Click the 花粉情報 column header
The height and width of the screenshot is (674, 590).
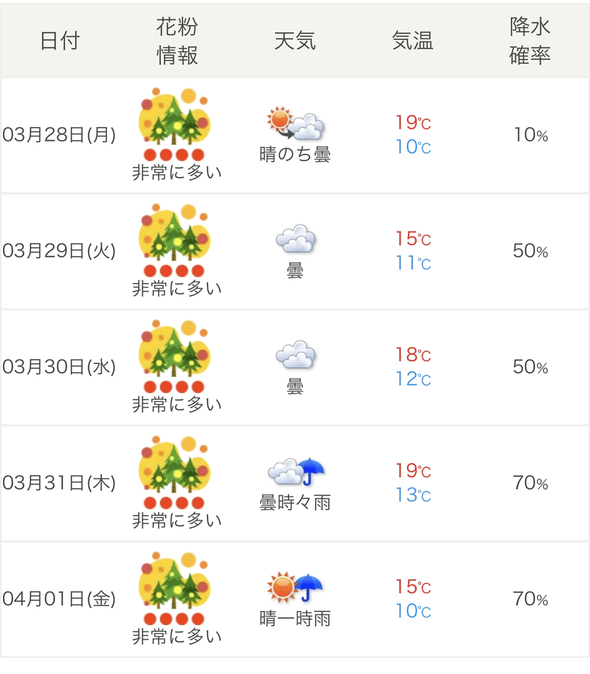177,41
